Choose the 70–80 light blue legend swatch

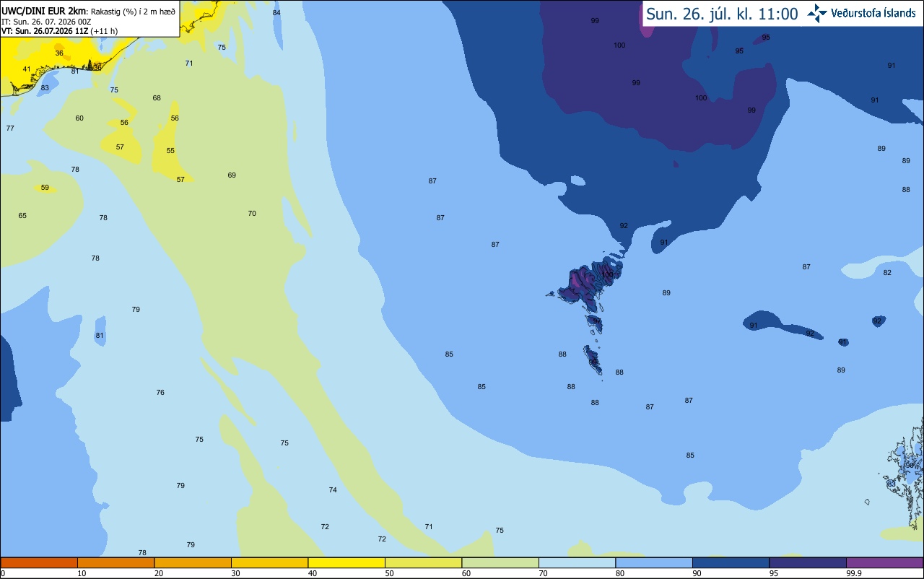pos(577,562)
